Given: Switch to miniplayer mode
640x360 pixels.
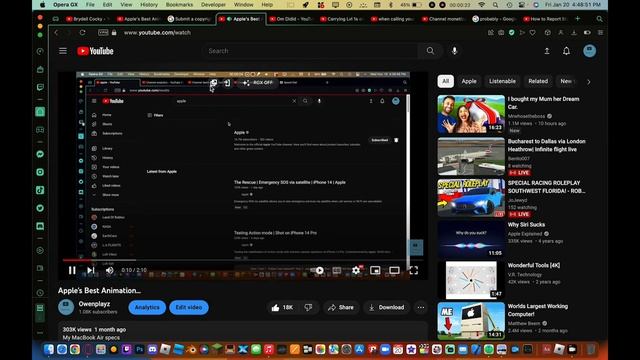Looking at the screenshot, I should point(375,270).
